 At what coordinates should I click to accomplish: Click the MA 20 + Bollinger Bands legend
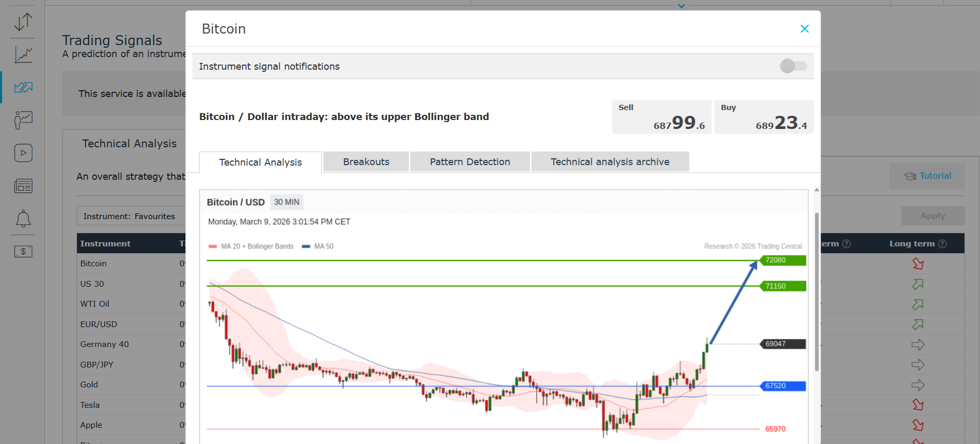pos(251,246)
